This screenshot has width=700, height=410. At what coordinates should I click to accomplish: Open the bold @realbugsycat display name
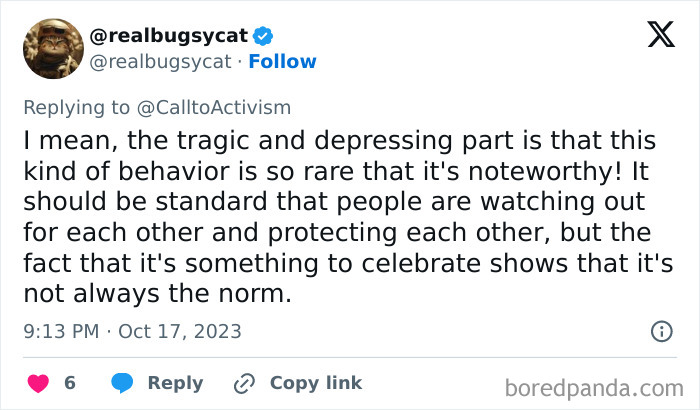(x=169, y=37)
